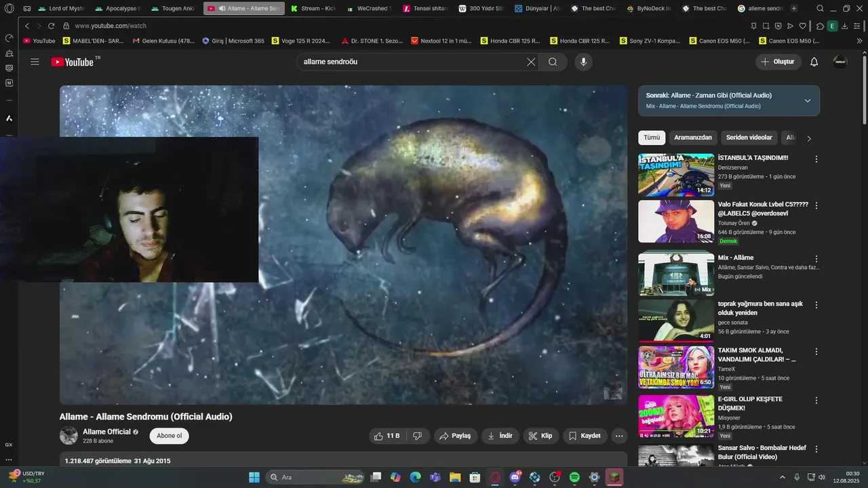Image resolution: width=868 pixels, height=488 pixels.
Task: Open options for İSTANBUL'A TAŞINDIM video
Action: pyautogui.click(x=816, y=159)
